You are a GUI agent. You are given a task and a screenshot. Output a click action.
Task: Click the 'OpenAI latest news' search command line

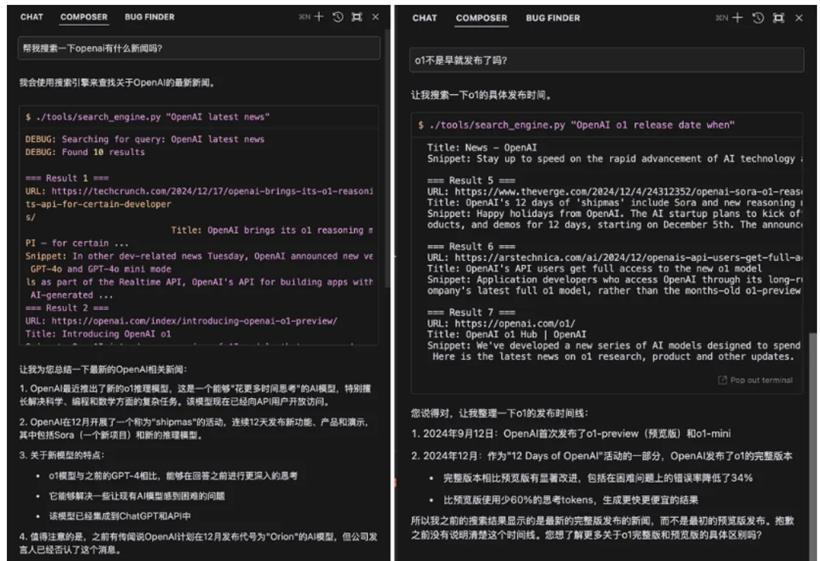tap(147, 117)
